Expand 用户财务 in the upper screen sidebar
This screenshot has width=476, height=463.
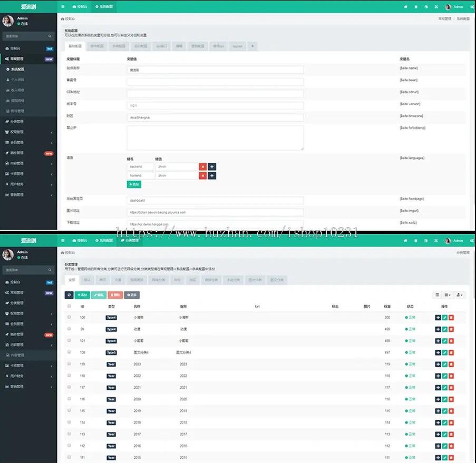coord(28,184)
